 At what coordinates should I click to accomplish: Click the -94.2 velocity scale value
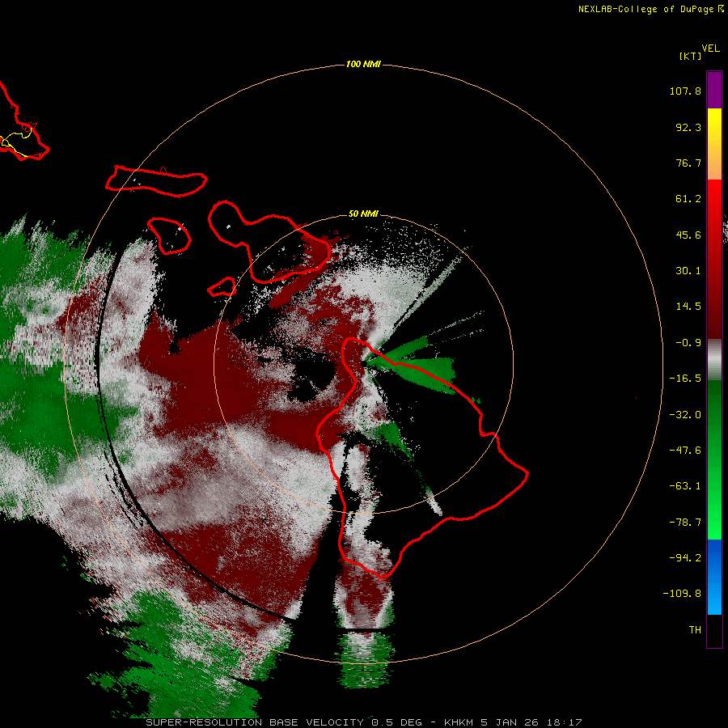click(685, 557)
